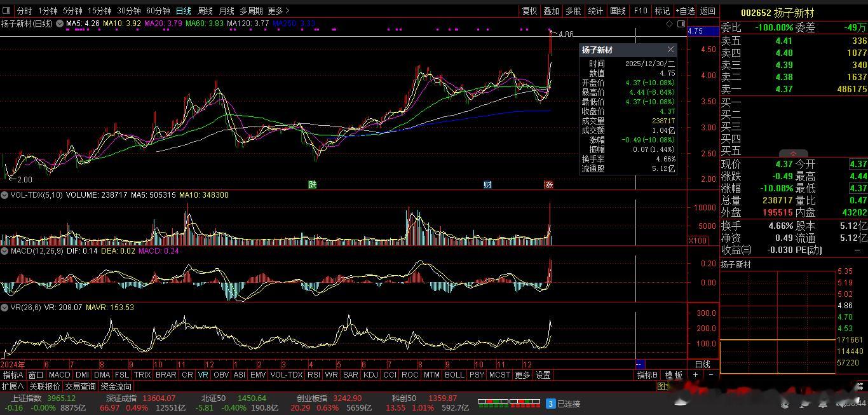Switch to 分时 chart period
Image resolution: width=868 pixels, height=415 pixels.
tap(24, 11)
